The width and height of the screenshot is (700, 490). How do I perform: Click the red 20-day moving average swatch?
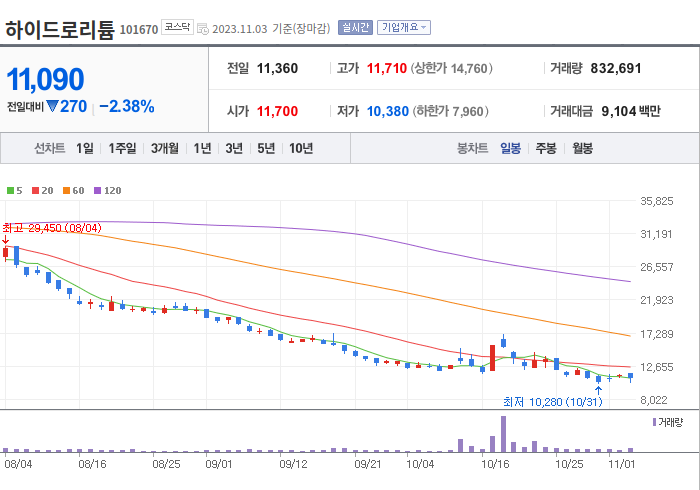pyautogui.click(x=35, y=191)
